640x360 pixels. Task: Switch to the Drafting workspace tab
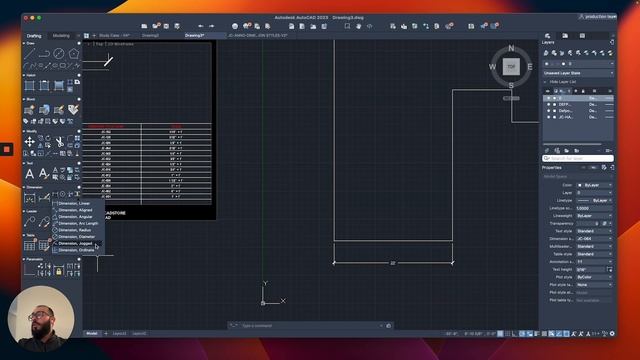34,36
